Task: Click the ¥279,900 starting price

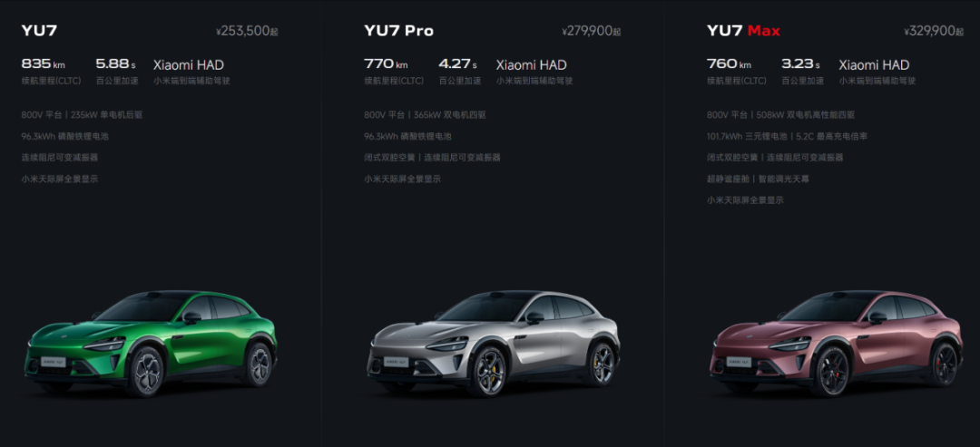Action: (592, 31)
